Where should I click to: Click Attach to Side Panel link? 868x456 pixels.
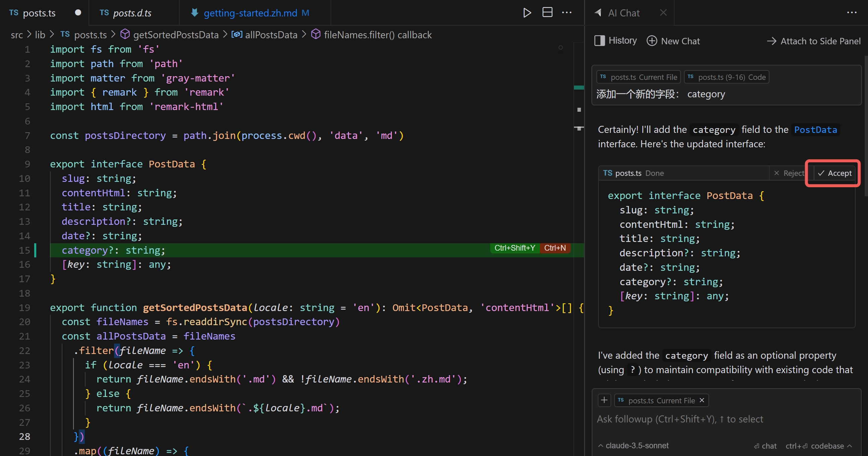tap(813, 41)
